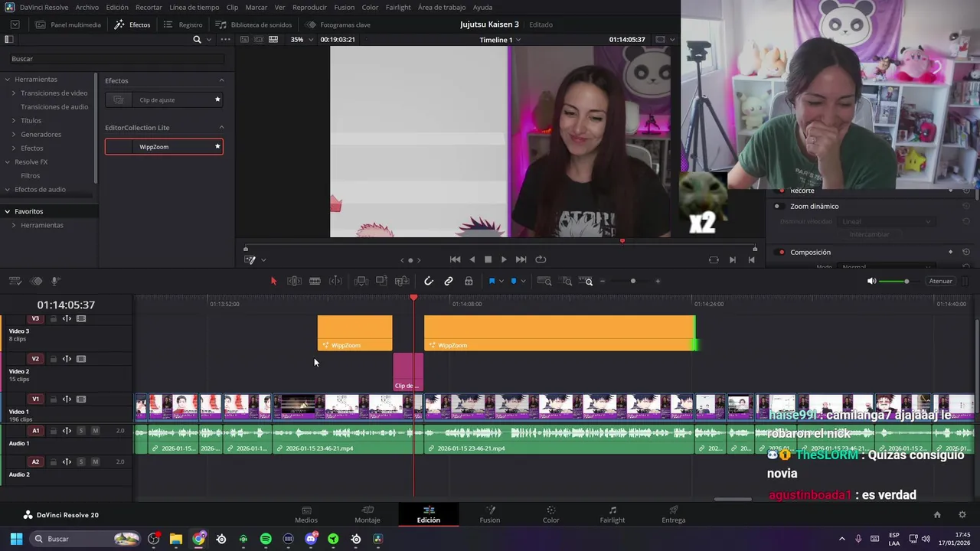
Task: Add a keyframe for Composición
Action: 951,252
